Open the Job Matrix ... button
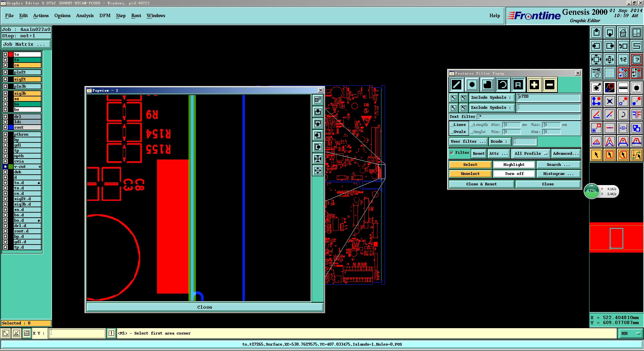Viewport: 644px width, 351px height. coord(26,44)
